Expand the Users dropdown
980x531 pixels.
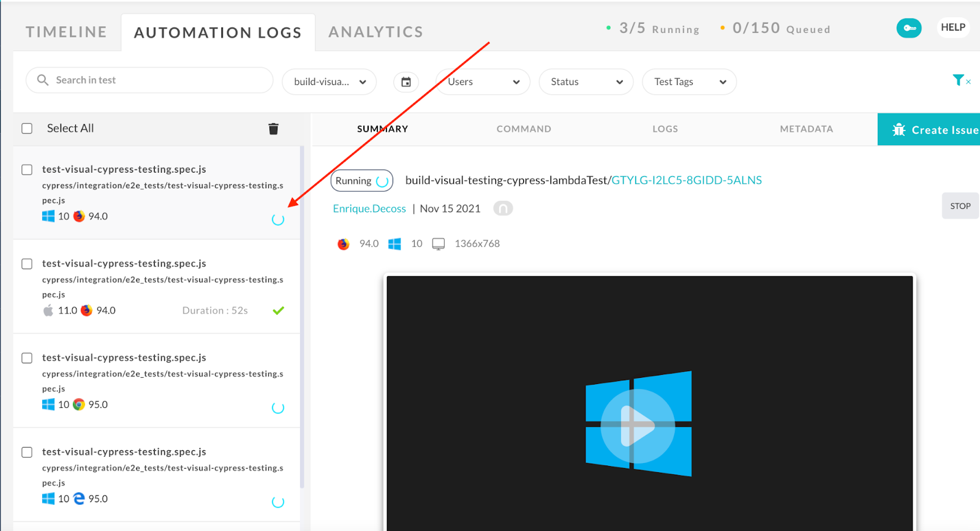[483, 82]
